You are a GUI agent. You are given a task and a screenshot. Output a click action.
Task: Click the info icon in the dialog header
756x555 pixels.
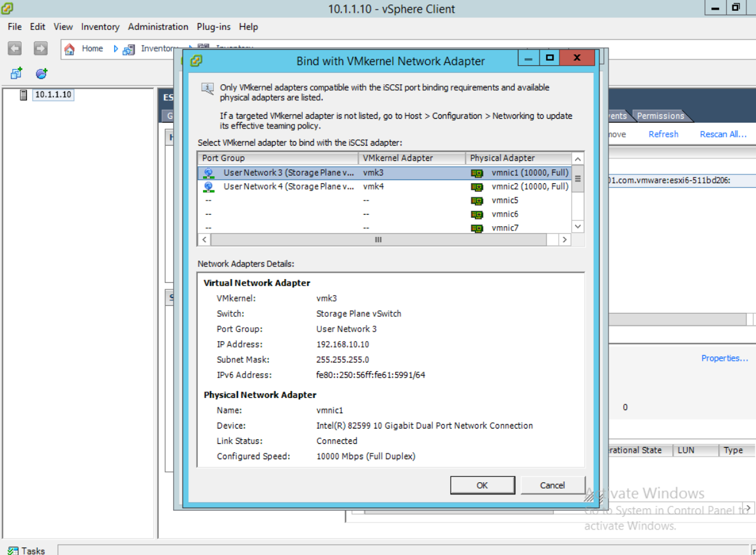(x=208, y=88)
